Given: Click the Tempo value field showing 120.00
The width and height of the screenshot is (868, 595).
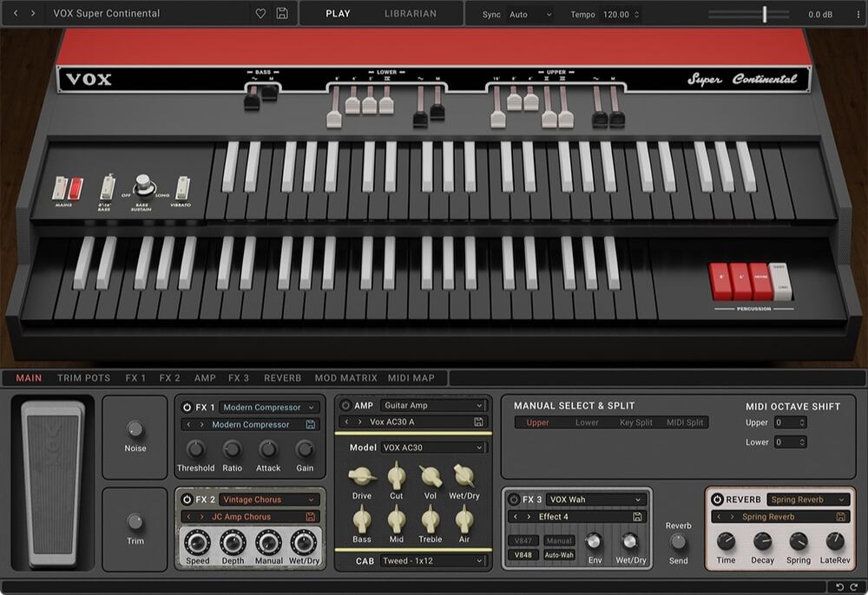Looking at the screenshot, I should pyautogui.click(x=618, y=14).
